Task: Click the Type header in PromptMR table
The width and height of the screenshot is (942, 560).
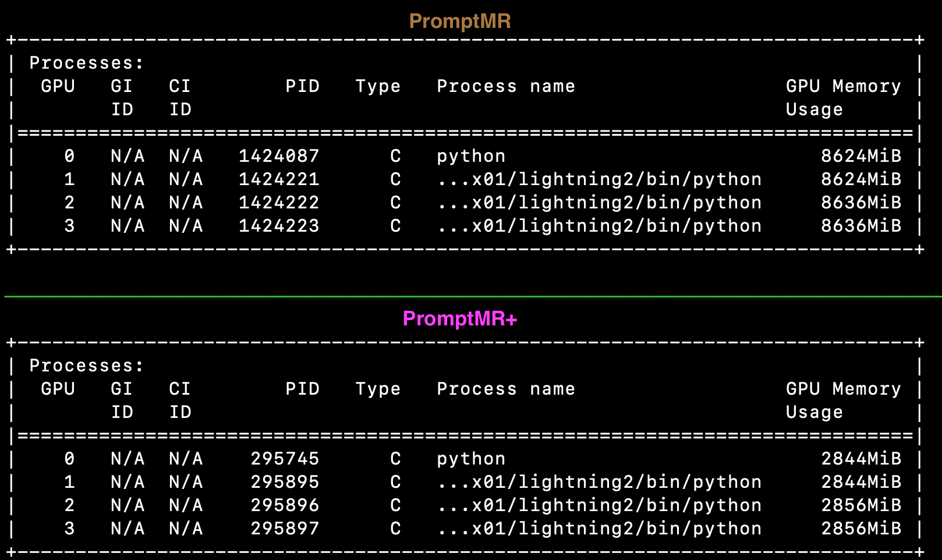Action: tap(378, 87)
